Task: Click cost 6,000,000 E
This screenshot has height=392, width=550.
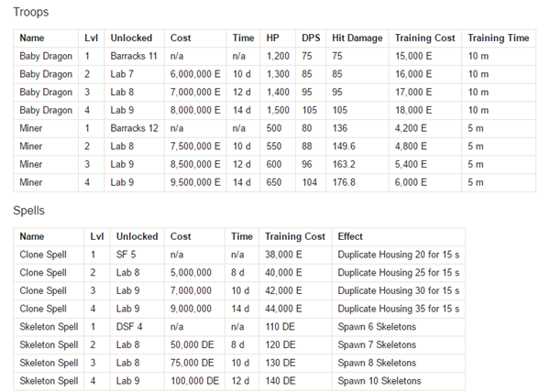Action: point(195,74)
